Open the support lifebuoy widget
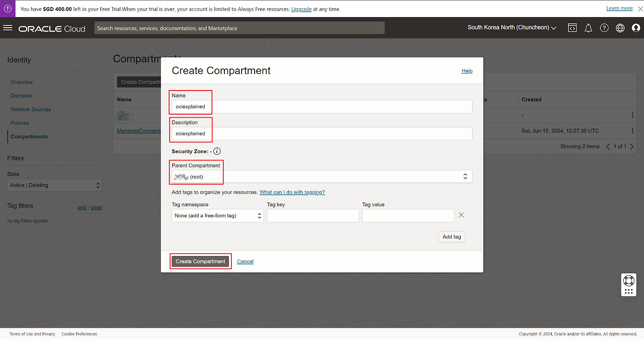The image size is (644, 339). [628, 280]
